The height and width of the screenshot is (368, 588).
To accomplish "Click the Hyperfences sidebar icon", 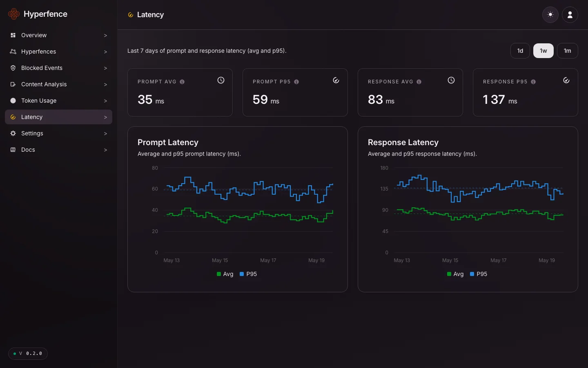I will (13, 52).
